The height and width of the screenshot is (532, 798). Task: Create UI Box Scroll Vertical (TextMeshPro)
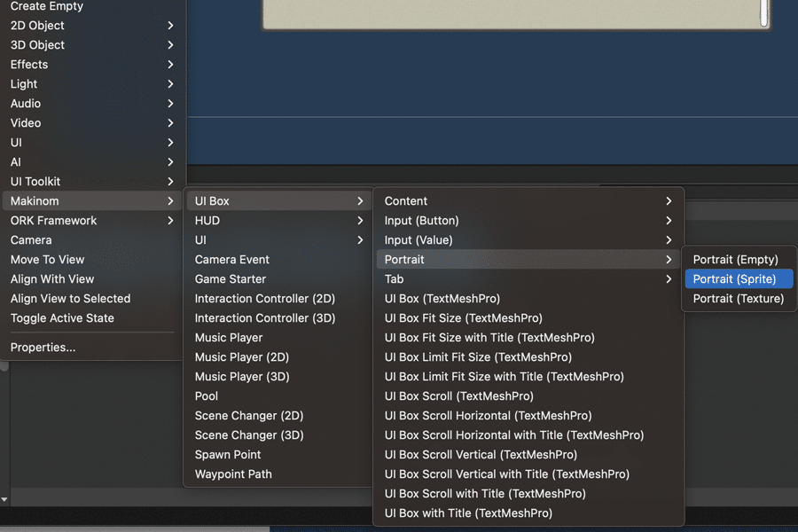pyautogui.click(x=528, y=455)
